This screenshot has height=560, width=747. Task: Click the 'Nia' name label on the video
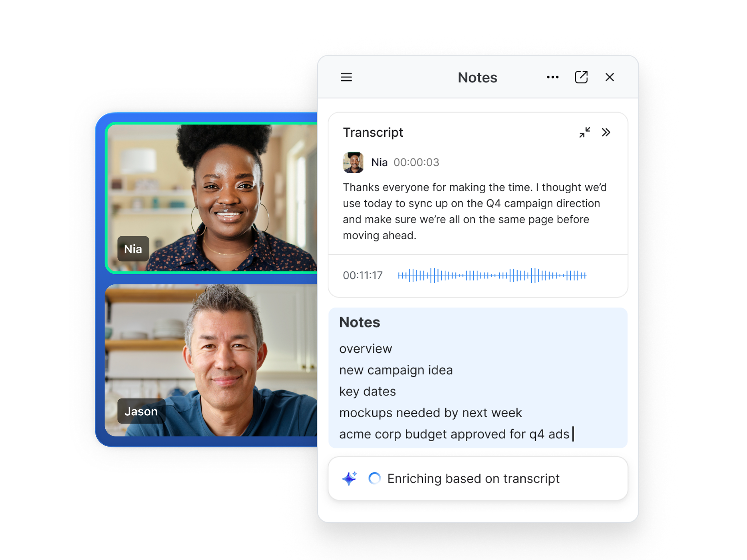pyautogui.click(x=133, y=249)
